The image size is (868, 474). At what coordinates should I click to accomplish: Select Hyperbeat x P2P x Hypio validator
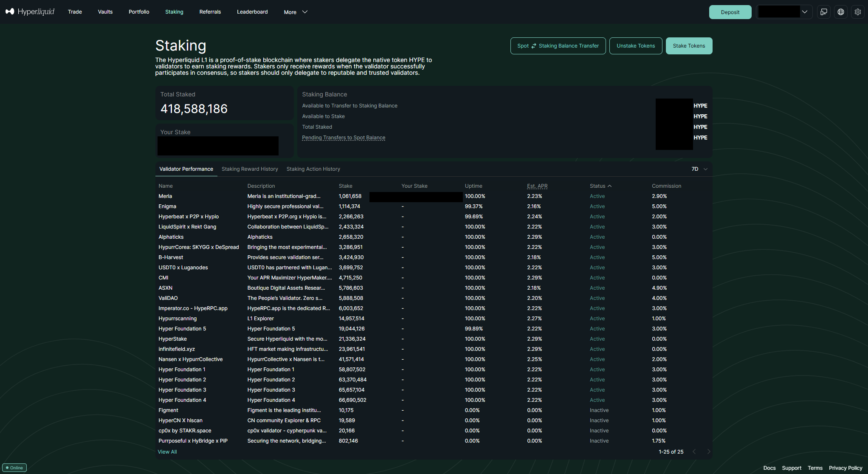[x=189, y=217]
